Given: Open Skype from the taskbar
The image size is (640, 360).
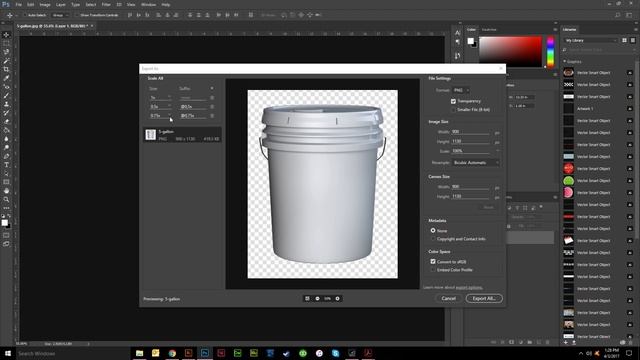Looking at the screenshot, I should tap(335, 353).
